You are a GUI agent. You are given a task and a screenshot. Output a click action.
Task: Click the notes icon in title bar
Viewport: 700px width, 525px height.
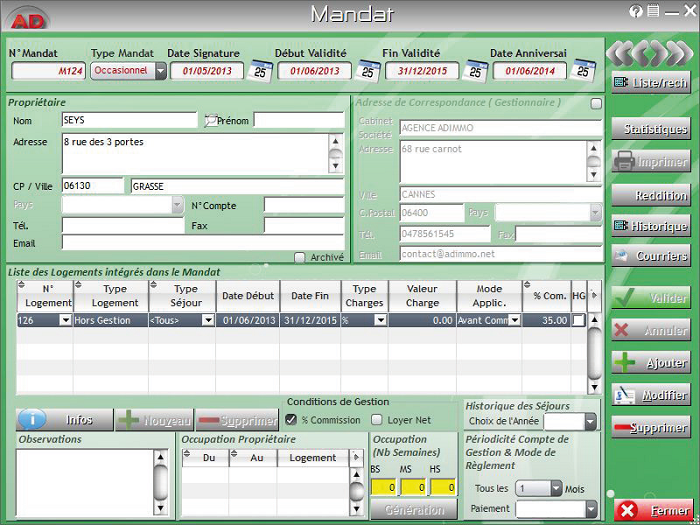coord(652,12)
